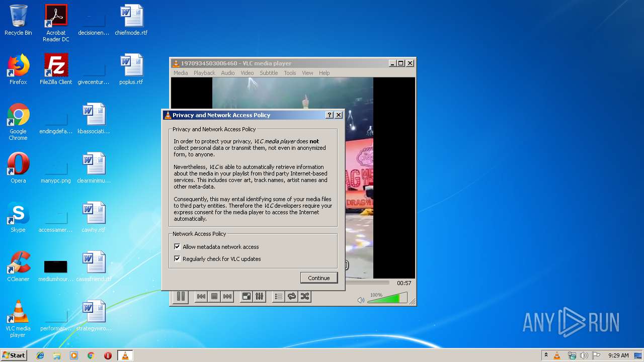
Task: Open the Media menu
Action: click(181, 73)
